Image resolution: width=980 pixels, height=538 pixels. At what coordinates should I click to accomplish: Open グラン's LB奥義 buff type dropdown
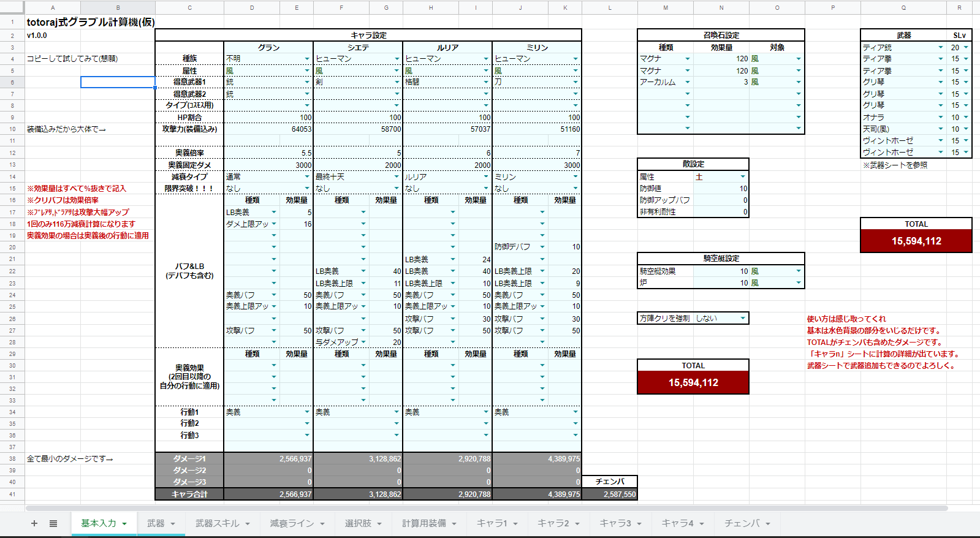pyautogui.click(x=274, y=213)
